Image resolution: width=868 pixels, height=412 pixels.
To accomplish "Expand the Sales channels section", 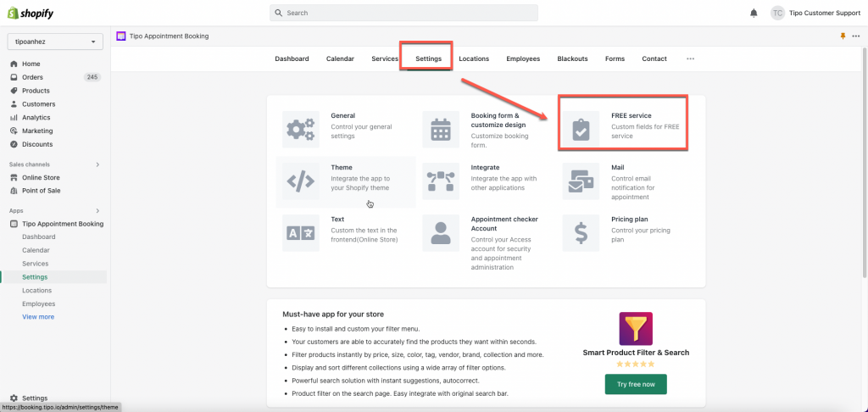I will [97, 164].
